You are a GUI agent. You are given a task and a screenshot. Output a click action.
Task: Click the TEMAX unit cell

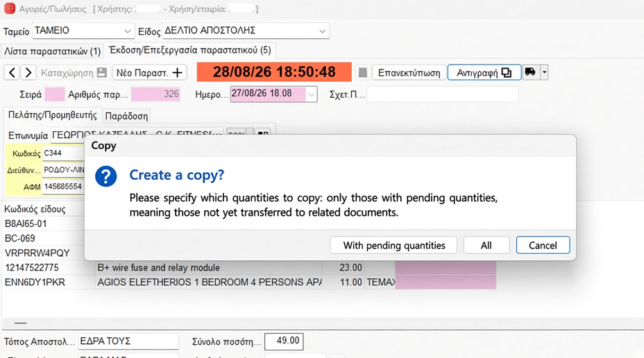380,282
